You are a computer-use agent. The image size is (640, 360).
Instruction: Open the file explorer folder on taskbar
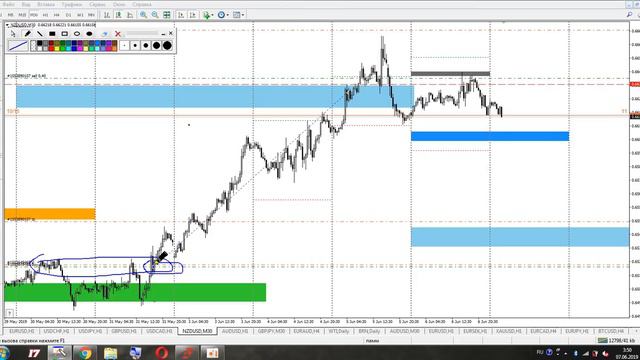pyautogui.click(x=110, y=353)
